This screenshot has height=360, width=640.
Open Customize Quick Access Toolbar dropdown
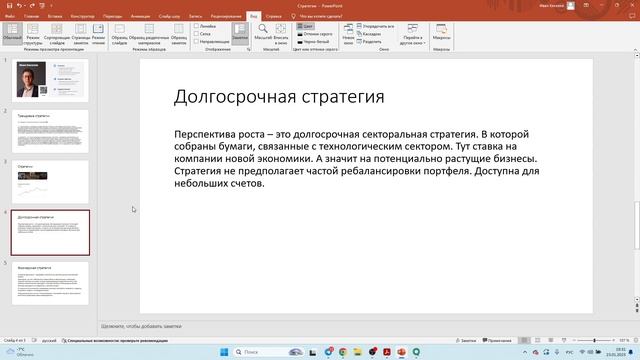coord(51,6)
